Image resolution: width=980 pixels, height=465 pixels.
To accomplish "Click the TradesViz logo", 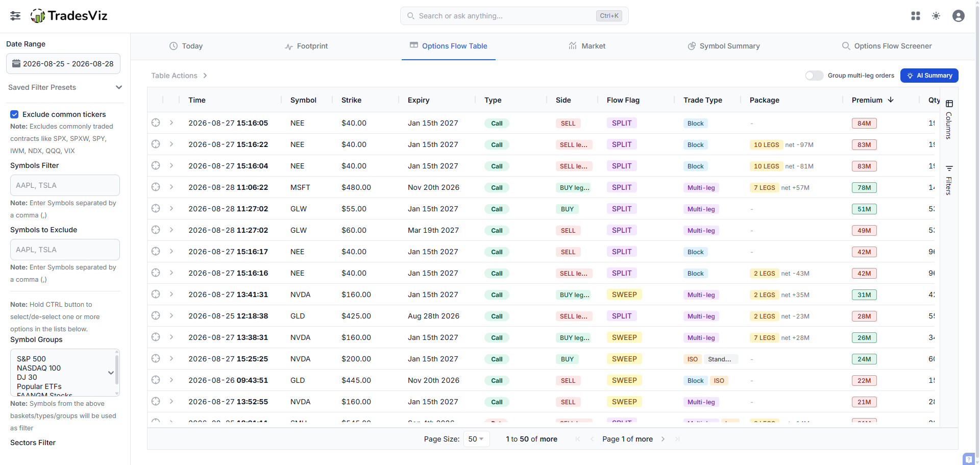I will 69,16.
